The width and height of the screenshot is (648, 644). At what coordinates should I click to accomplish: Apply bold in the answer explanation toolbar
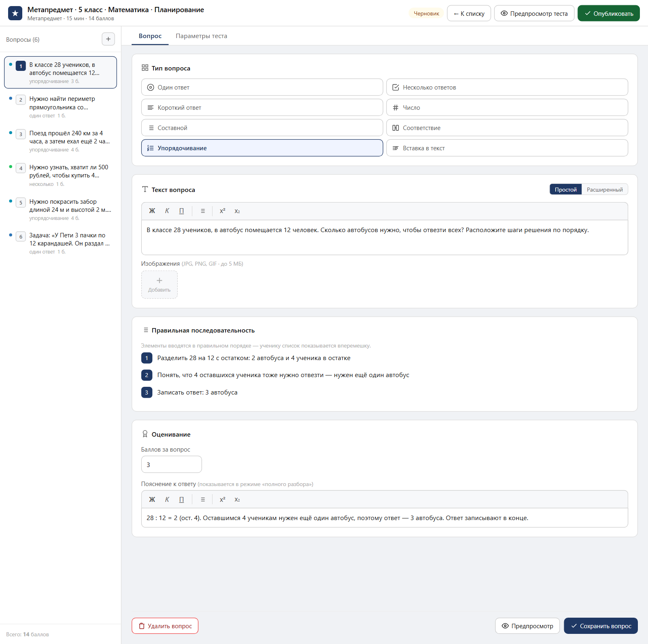tap(152, 499)
